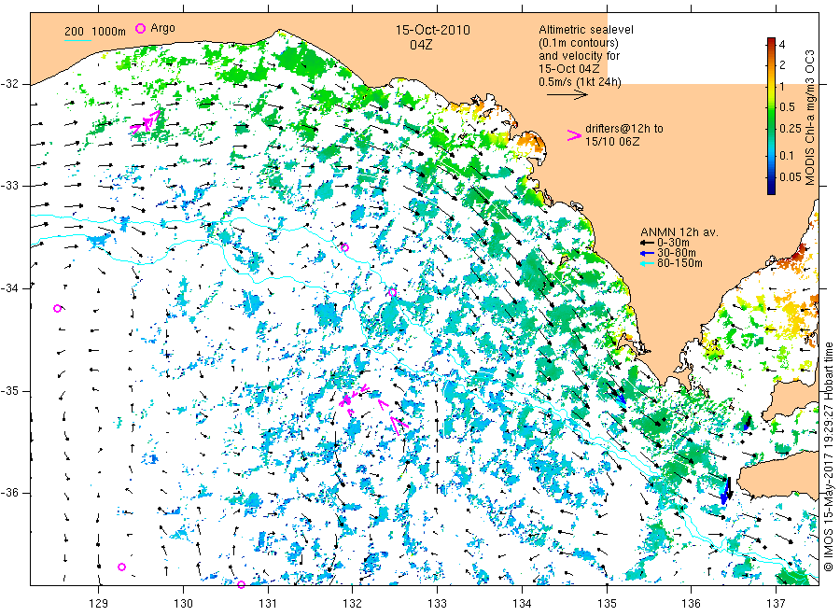Image resolution: width=840 pixels, height=616 pixels.
Task: Click the longitude axis label '132'
Action: (353, 604)
